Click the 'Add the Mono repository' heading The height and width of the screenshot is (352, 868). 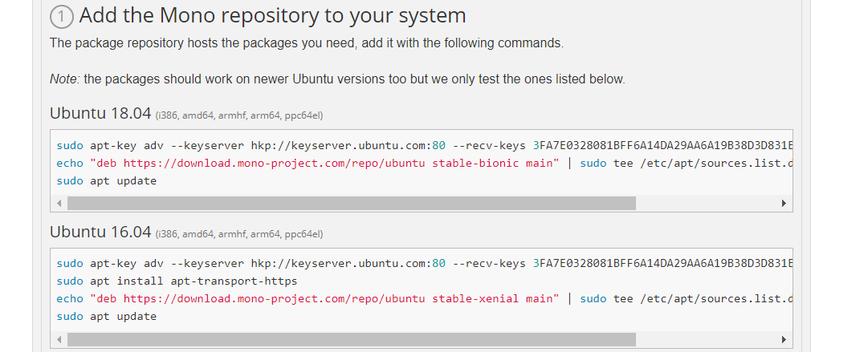click(x=272, y=16)
